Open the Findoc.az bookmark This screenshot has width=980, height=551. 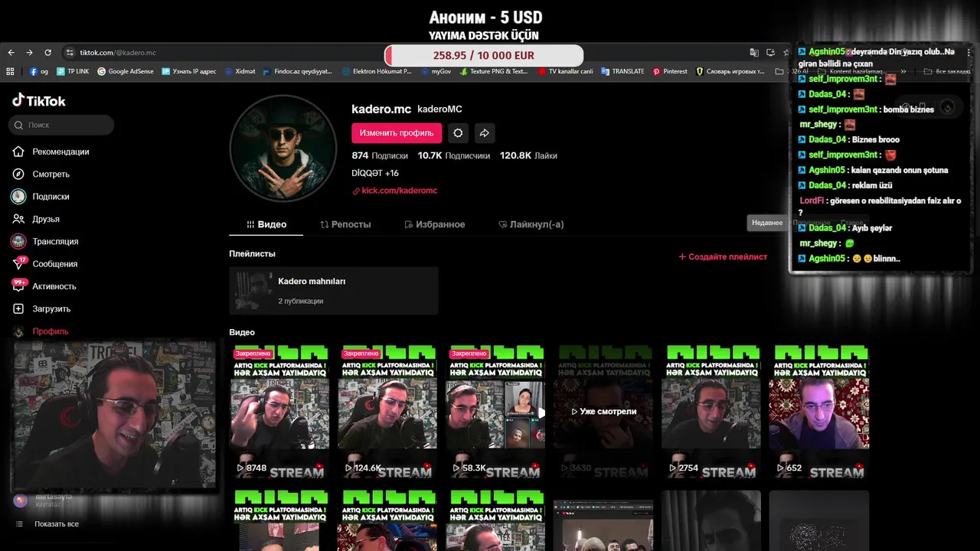point(298,71)
